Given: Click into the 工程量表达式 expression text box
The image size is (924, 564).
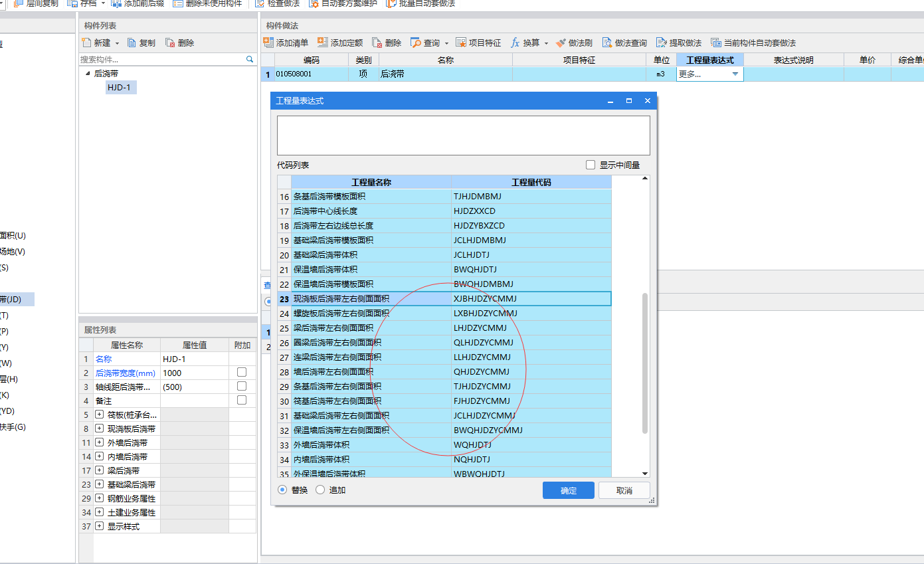Looking at the screenshot, I should point(464,136).
